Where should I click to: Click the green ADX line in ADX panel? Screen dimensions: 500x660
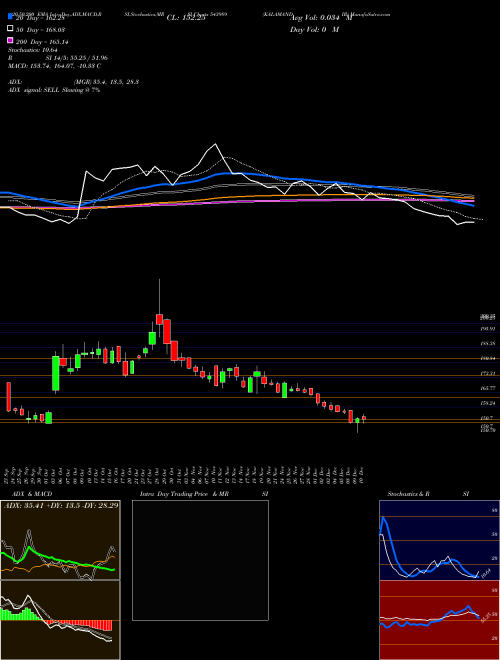[x=60, y=560]
